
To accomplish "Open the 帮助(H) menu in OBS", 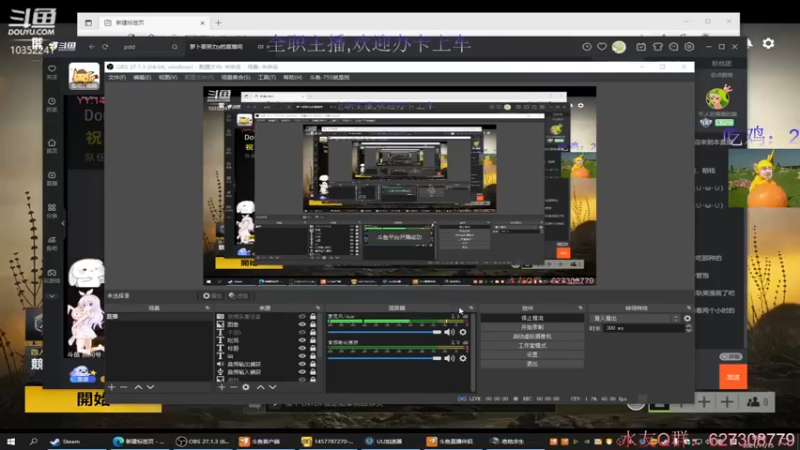I will [292, 78].
